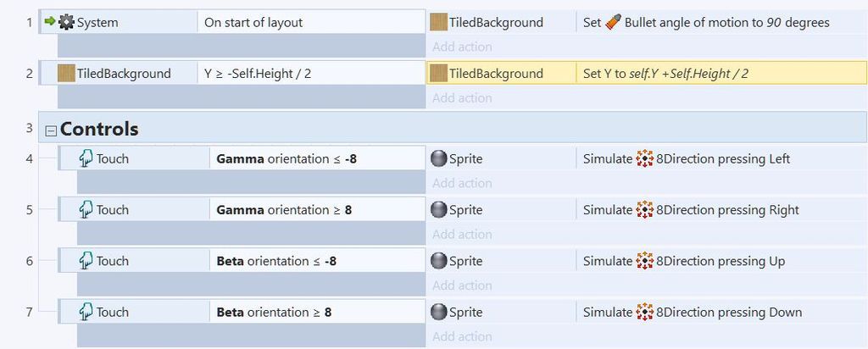Click the Touch icon in event 7
868x349 pixels.
click(86, 312)
